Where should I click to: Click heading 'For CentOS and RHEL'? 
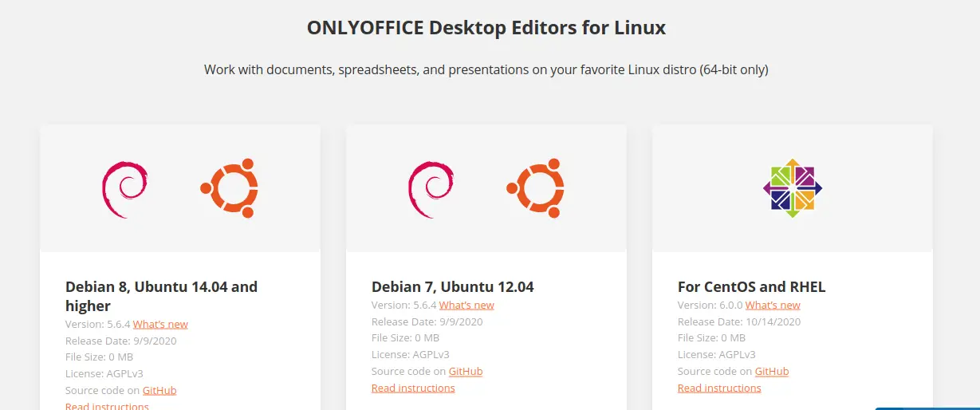(752, 286)
